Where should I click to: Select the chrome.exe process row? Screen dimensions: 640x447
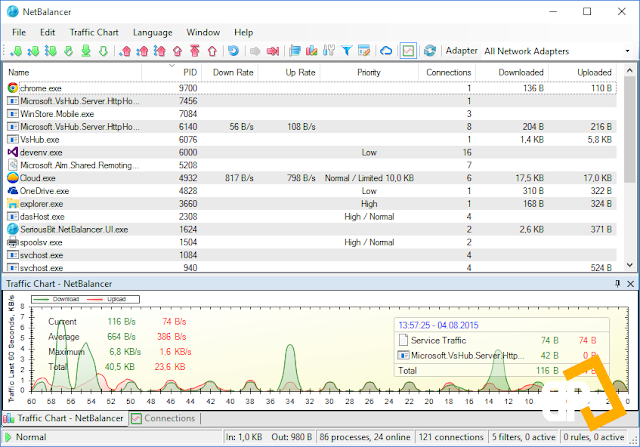pyautogui.click(x=310, y=88)
